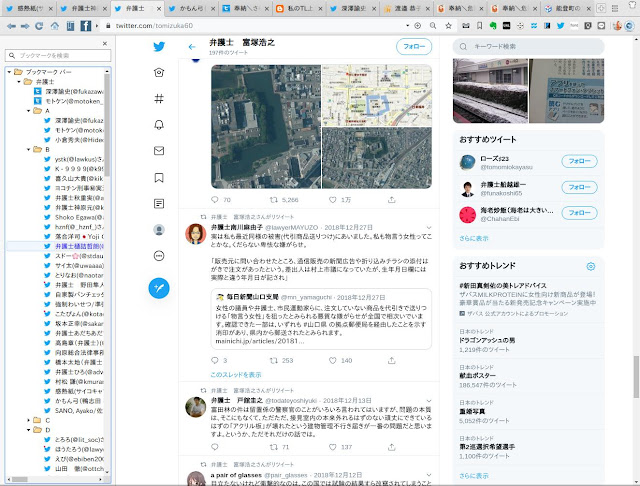Click share icon under the map tweet
Screen dimensions: 640x486
point(391,200)
